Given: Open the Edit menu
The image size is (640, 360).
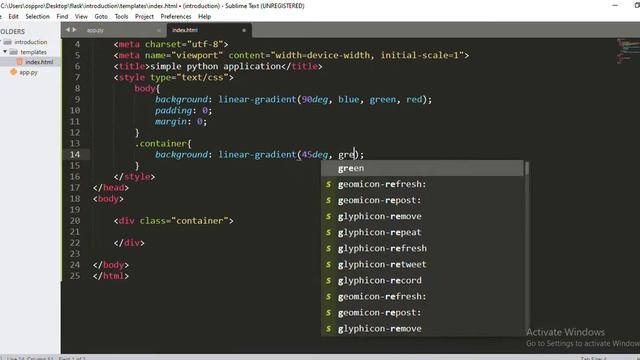Looking at the screenshot, I should tap(13, 17).
